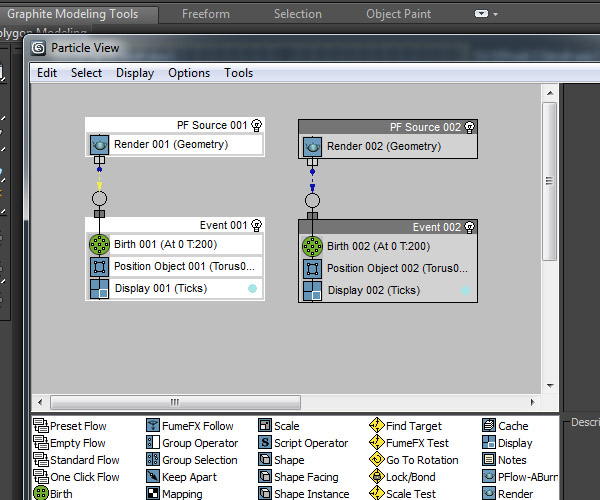Toggle Event 001 lightbulb on/off
600x500 pixels.
pos(256,225)
